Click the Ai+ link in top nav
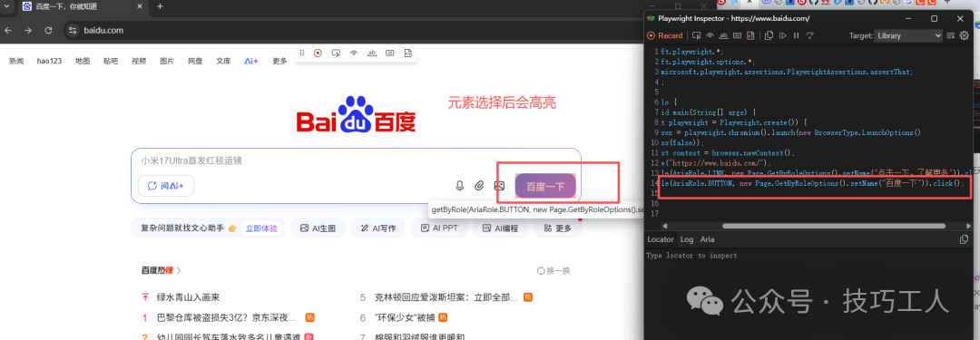 pyautogui.click(x=251, y=62)
